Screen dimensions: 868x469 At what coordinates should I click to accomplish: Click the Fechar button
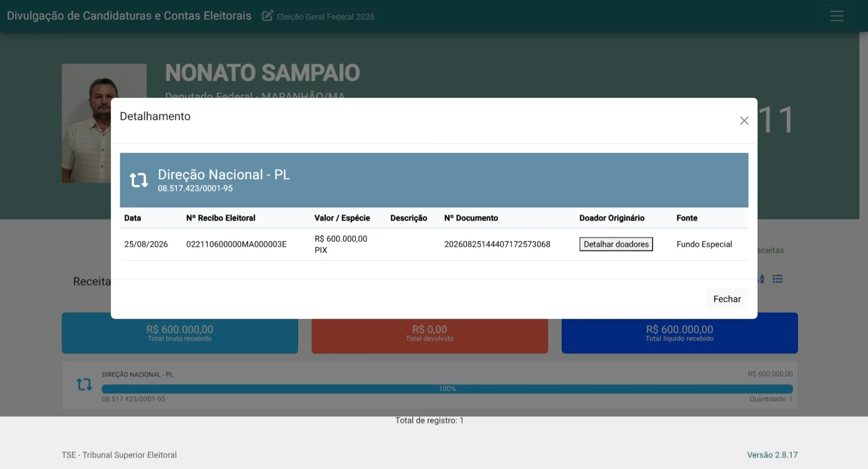(x=727, y=299)
